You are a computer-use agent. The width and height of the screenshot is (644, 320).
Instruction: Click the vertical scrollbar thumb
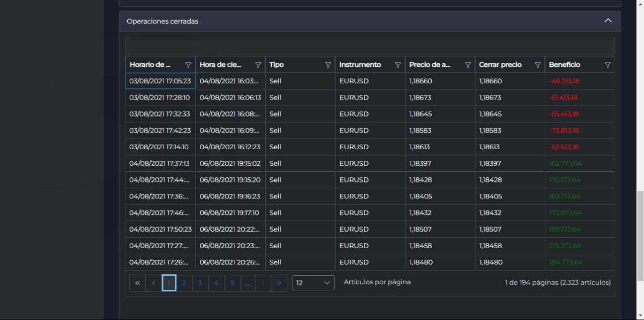(640, 236)
